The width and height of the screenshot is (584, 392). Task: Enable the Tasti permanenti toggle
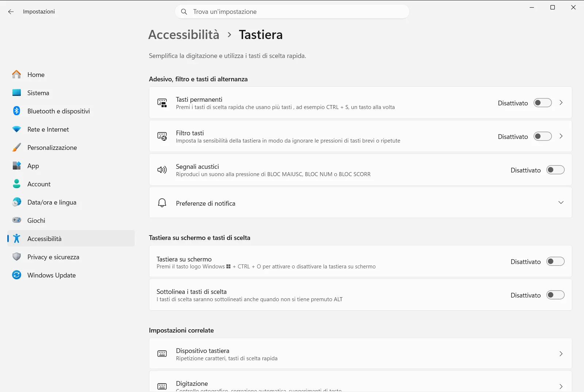pyautogui.click(x=542, y=103)
